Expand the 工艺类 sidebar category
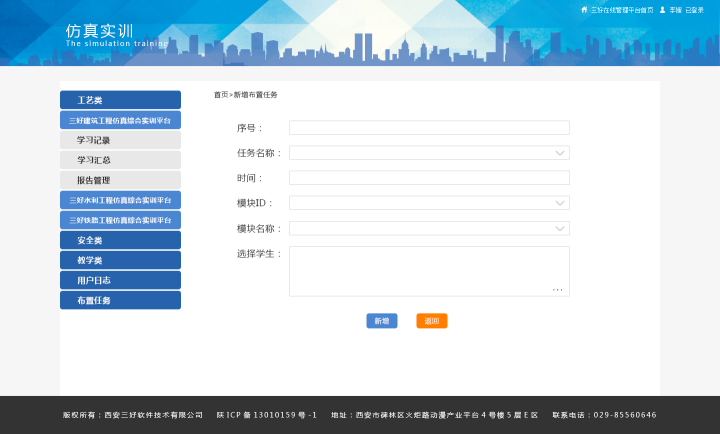720x434 pixels. coord(120,100)
